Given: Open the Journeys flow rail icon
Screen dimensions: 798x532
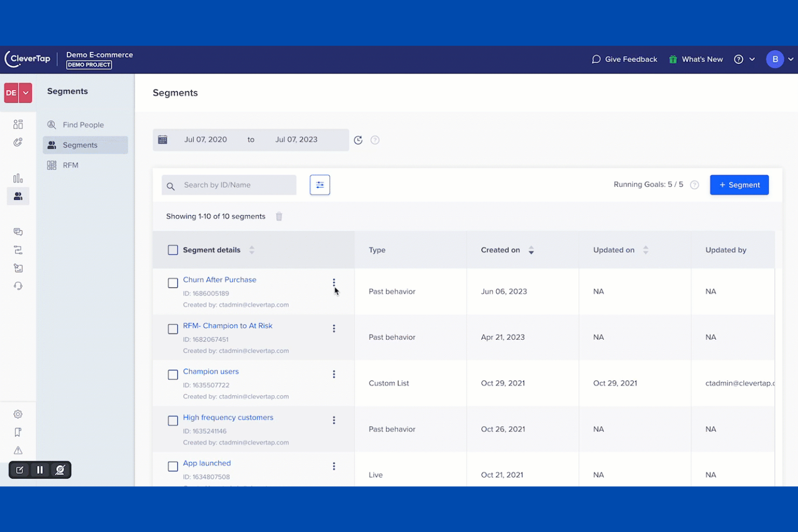Looking at the screenshot, I should pos(18,250).
